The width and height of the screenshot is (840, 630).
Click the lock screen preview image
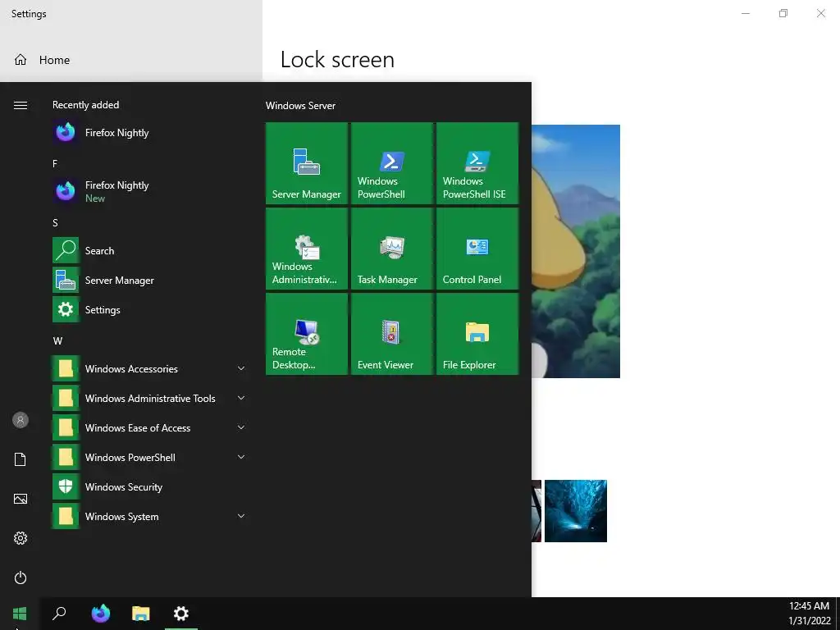point(576,251)
